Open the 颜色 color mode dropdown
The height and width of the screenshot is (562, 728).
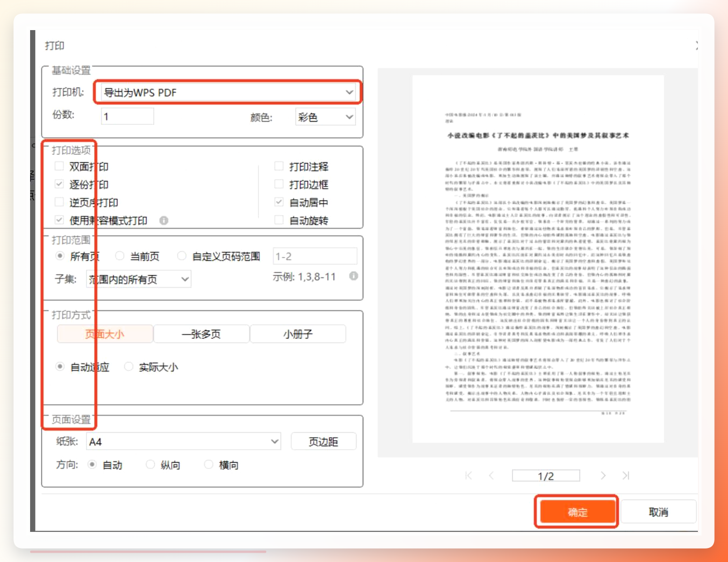[x=325, y=117]
